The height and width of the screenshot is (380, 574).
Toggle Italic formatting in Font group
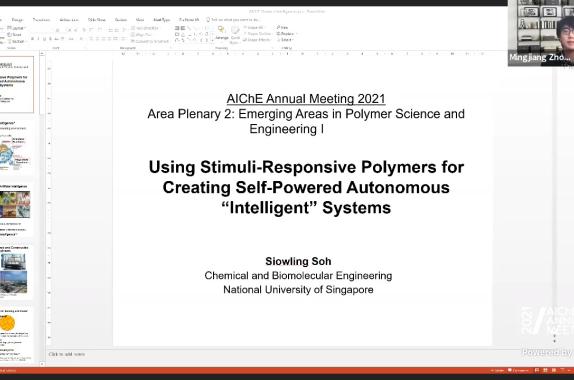pyautogui.click(x=38, y=39)
